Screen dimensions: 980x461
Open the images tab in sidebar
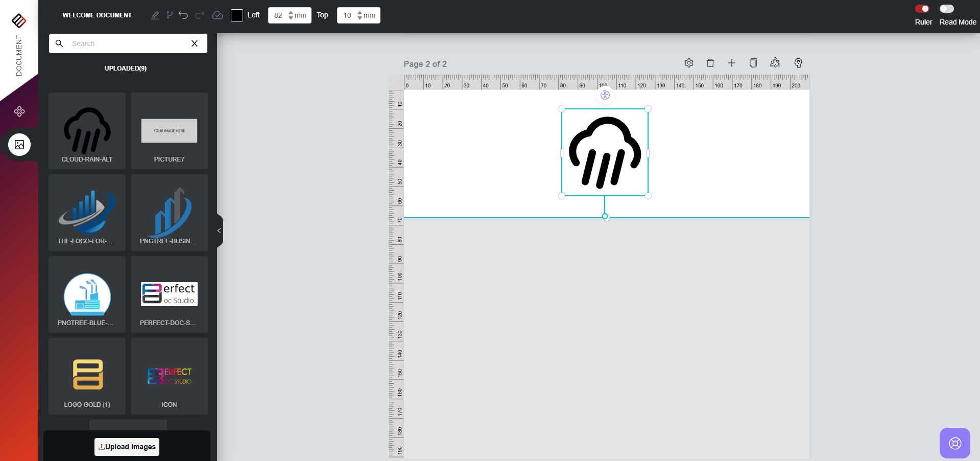[19, 145]
